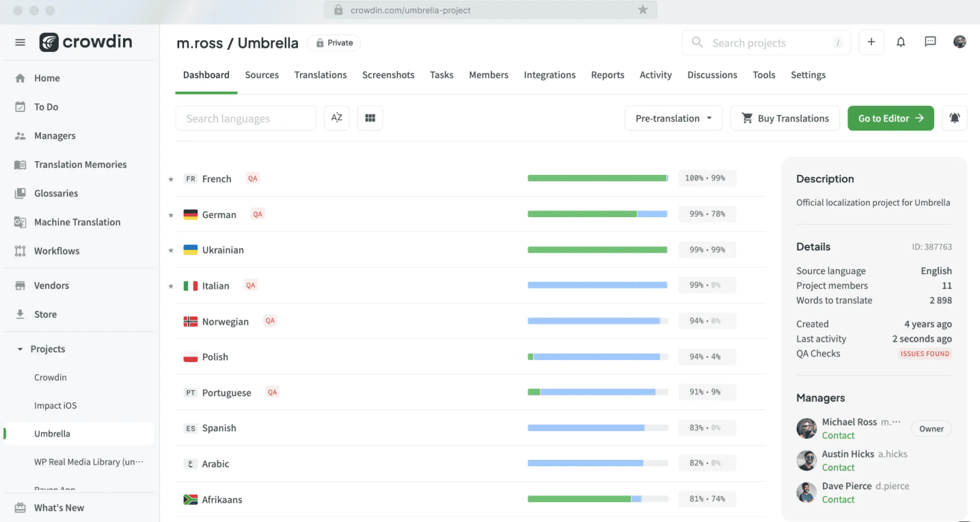Toggle the star beside French
980x522 pixels.
click(x=171, y=179)
